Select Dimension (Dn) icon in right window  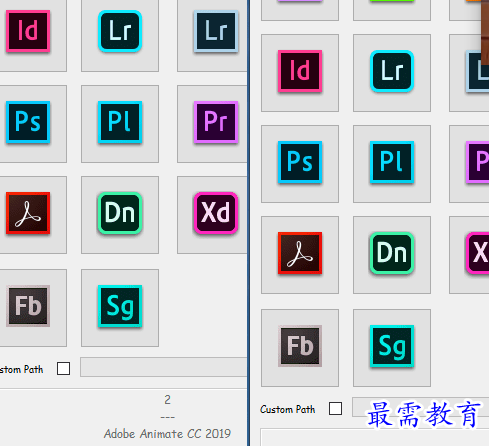(x=392, y=253)
